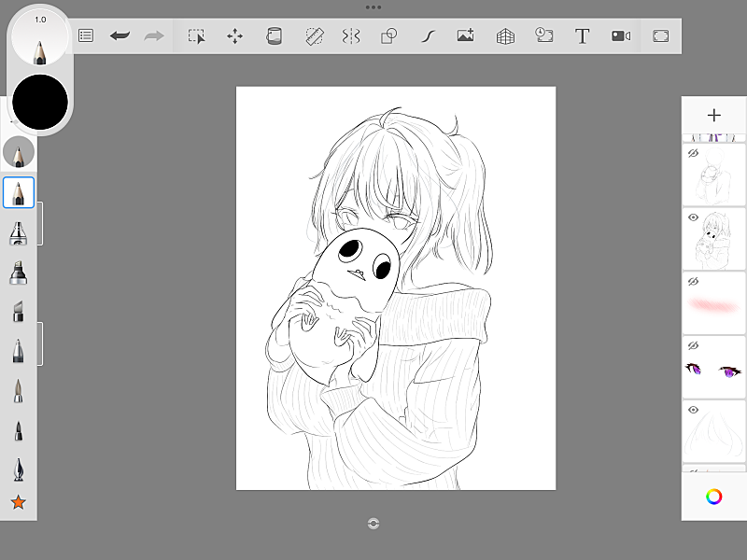This screenshot has width=747, height=560.
Task: Show the hidden rough sketch layer
Action: click(693, 153)
